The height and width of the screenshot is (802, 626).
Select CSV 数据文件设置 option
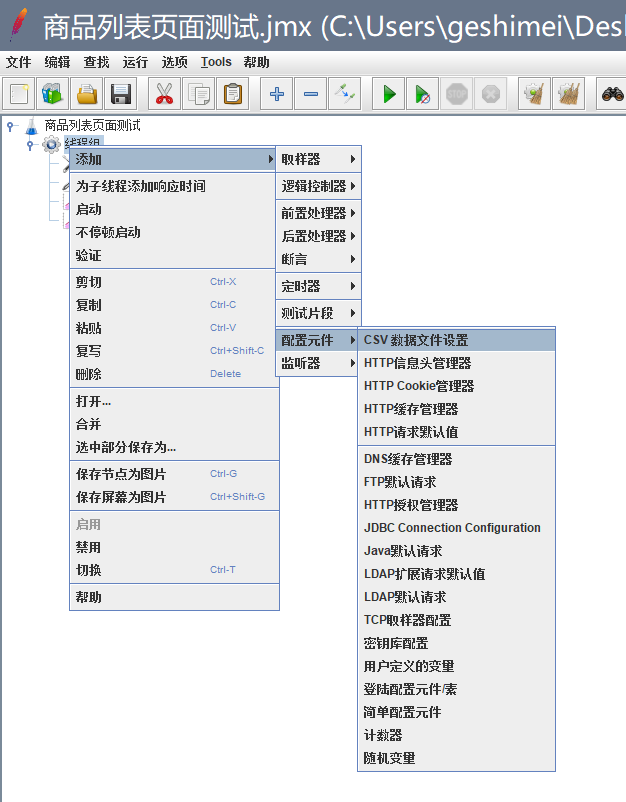pos(456,340)
